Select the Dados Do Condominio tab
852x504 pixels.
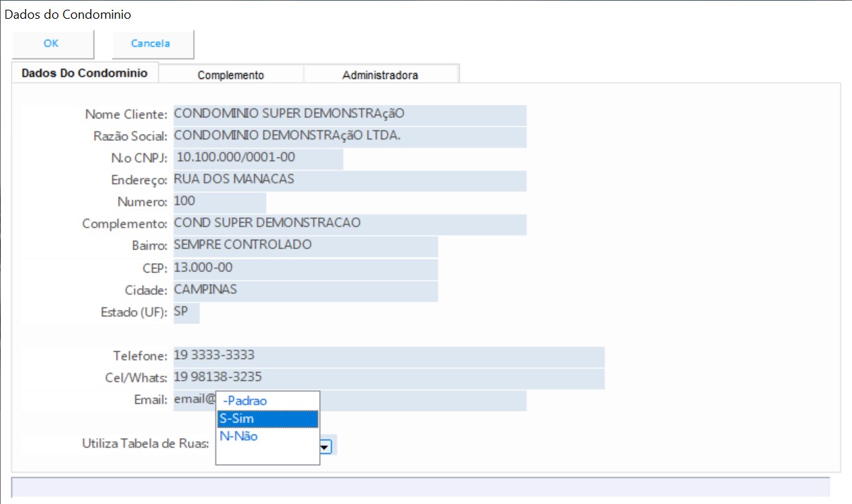pyautogui.click(x=85, y=73)
